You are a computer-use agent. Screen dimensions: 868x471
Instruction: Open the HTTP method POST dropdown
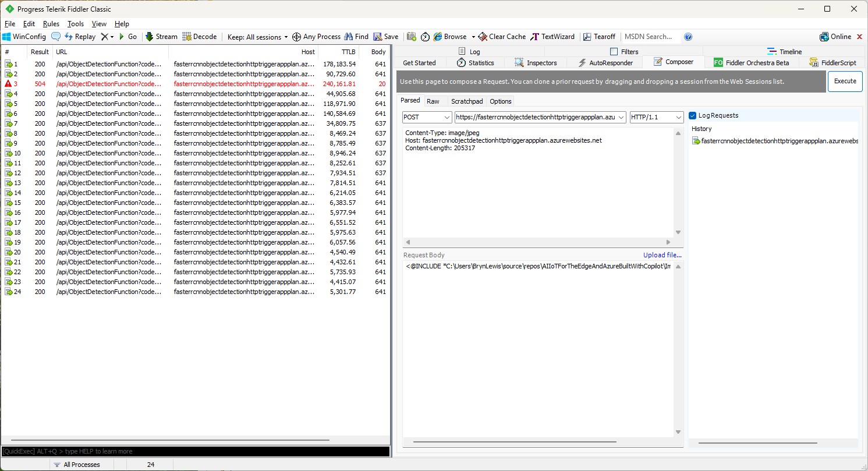tap(427, 117)
